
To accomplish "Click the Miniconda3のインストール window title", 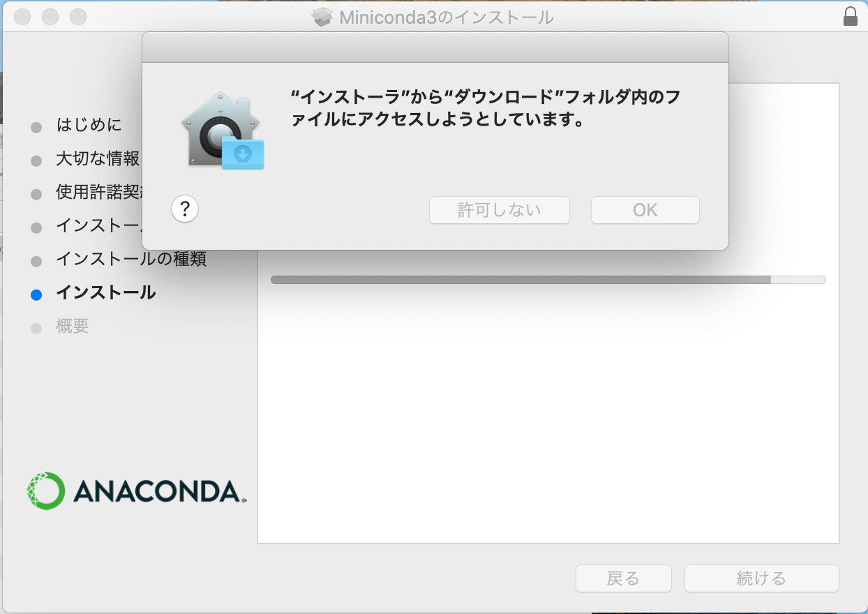I will [447, 17].
